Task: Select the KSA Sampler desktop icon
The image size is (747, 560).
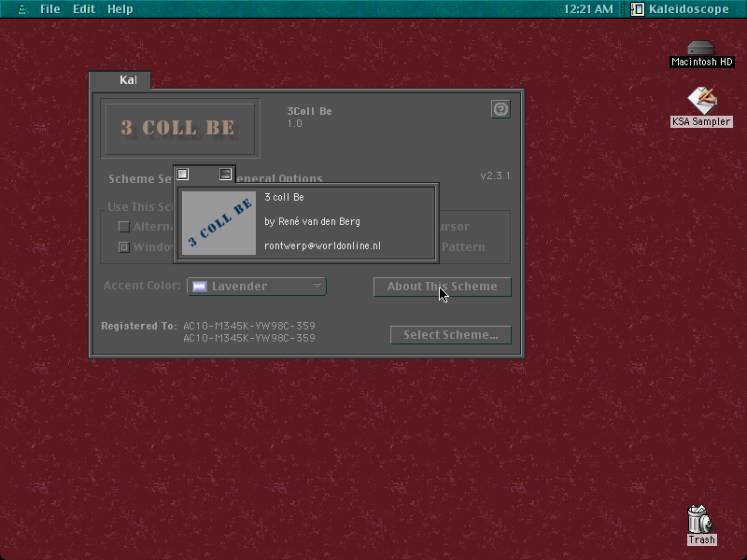Action: point(702,100)
